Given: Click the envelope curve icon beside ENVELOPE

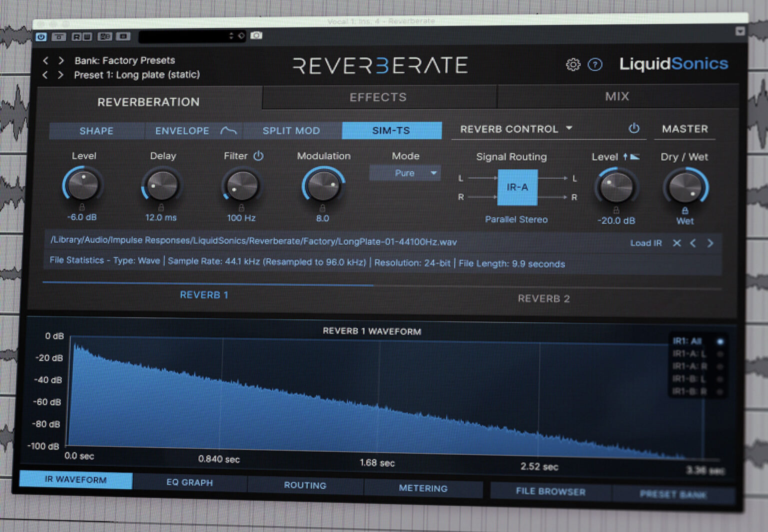Looking at the screenshot, I should point(228,131).
